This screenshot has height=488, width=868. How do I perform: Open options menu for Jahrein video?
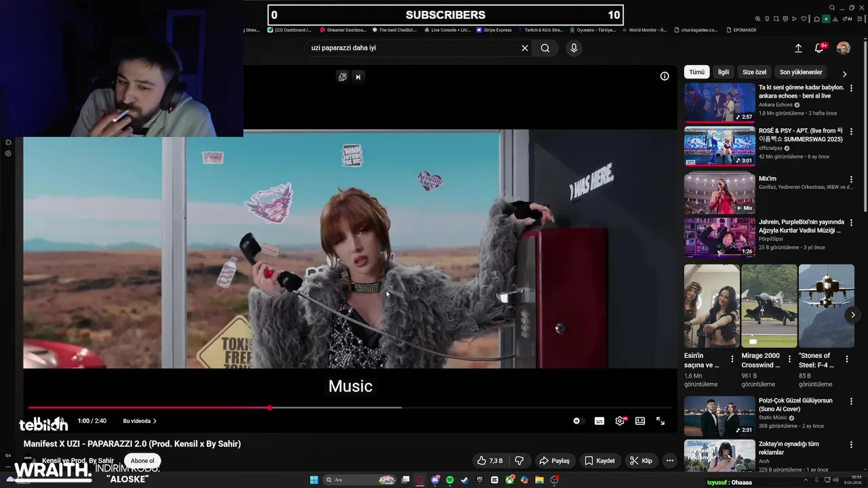click(x=851, y=222)
